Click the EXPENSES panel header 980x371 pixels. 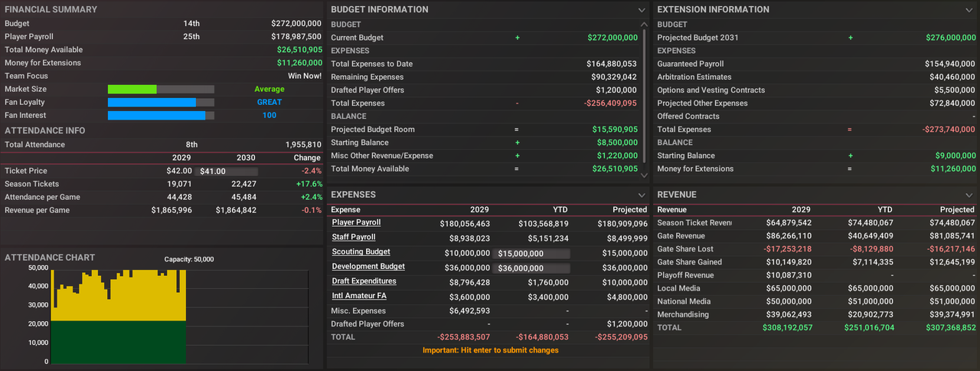tap(354, 195)
